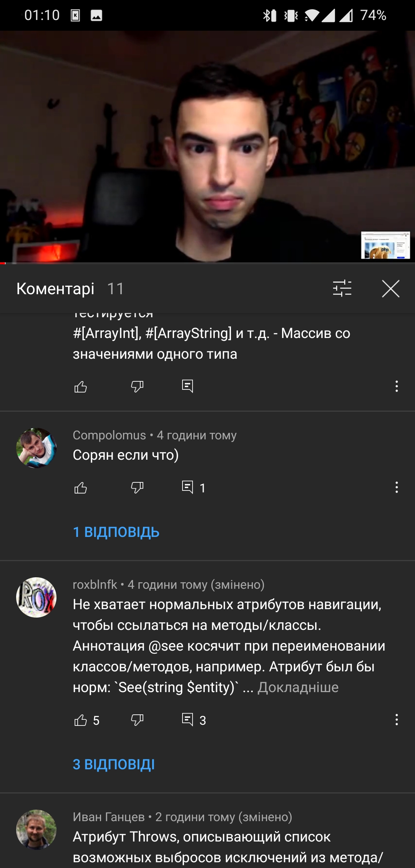Image resolution: width=415 pixels, height=868 pixels.
Task: Open reply icon on Compolomus's comment
Action: (188, 487)
